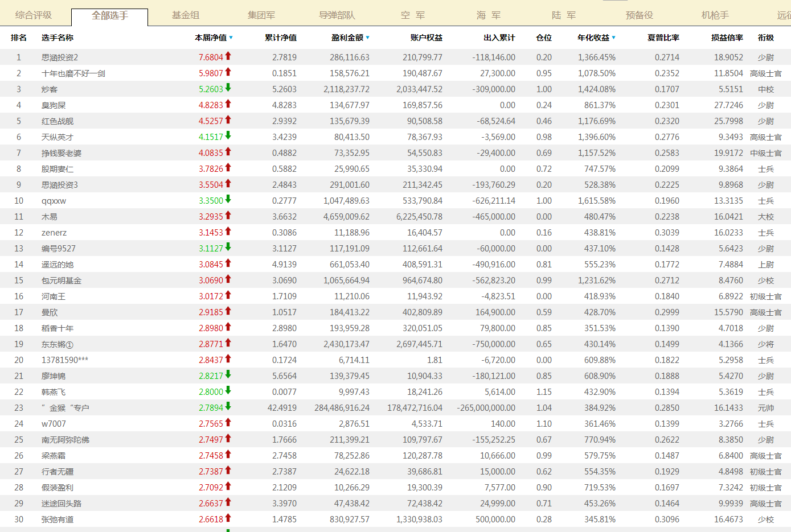
Task: Click the red up arrow for 曼欣
Action: click(x=228, y=311)
